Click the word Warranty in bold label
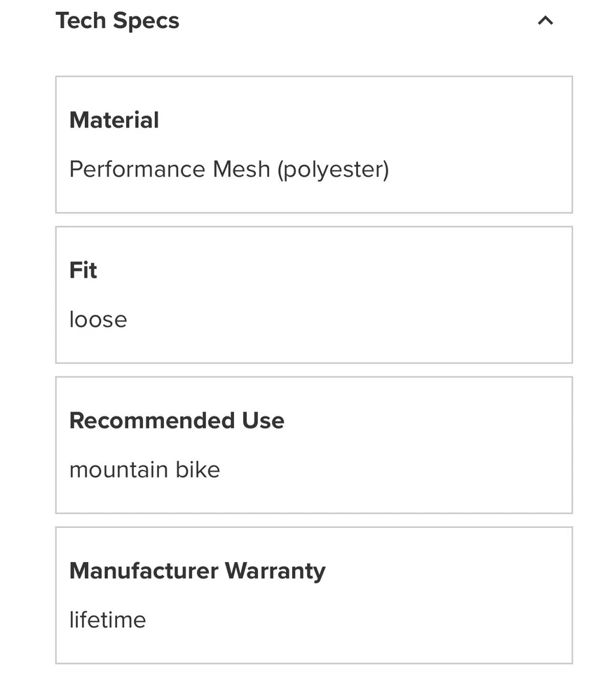 [275, 571]
